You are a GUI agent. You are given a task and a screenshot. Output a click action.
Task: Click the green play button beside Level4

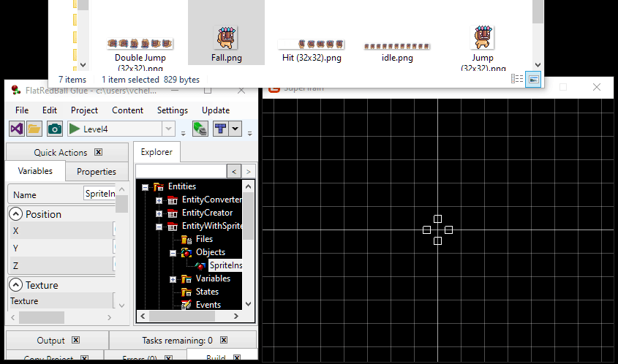coord(75,129)
